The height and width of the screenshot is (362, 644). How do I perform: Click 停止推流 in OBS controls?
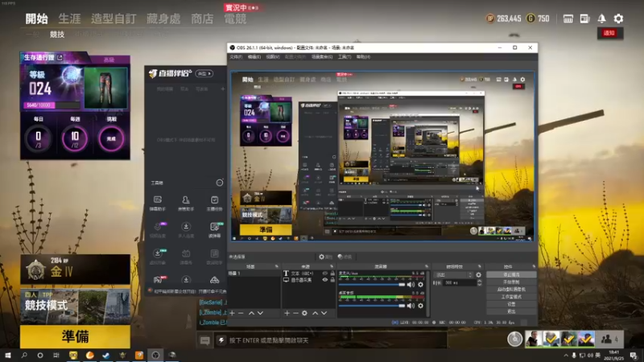pyautogui.click(x=511, y=274)
